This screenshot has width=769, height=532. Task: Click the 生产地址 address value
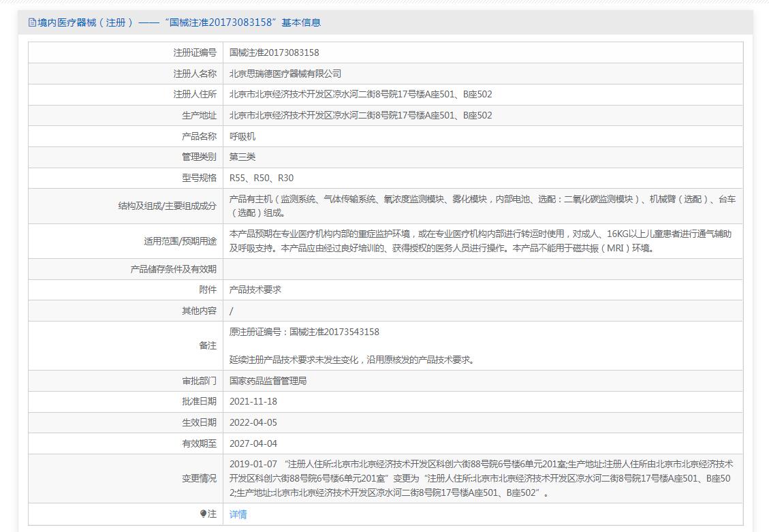[360, 116]
